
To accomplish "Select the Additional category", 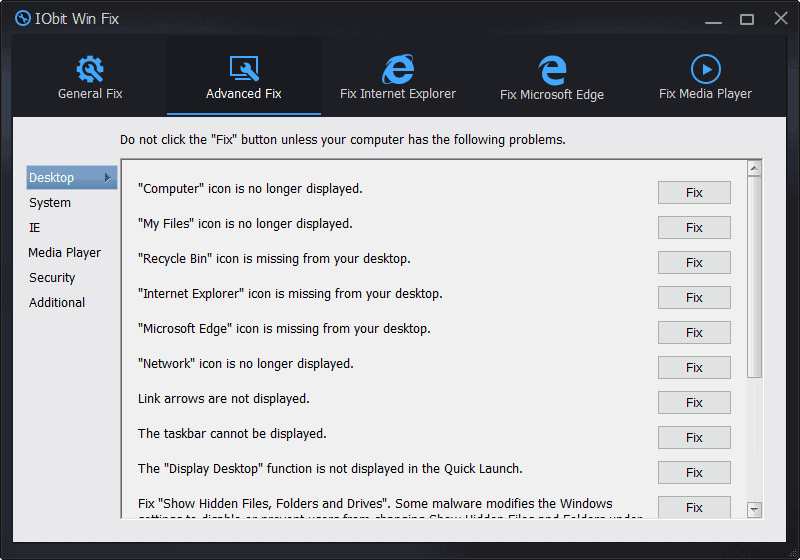I will 57,303.
